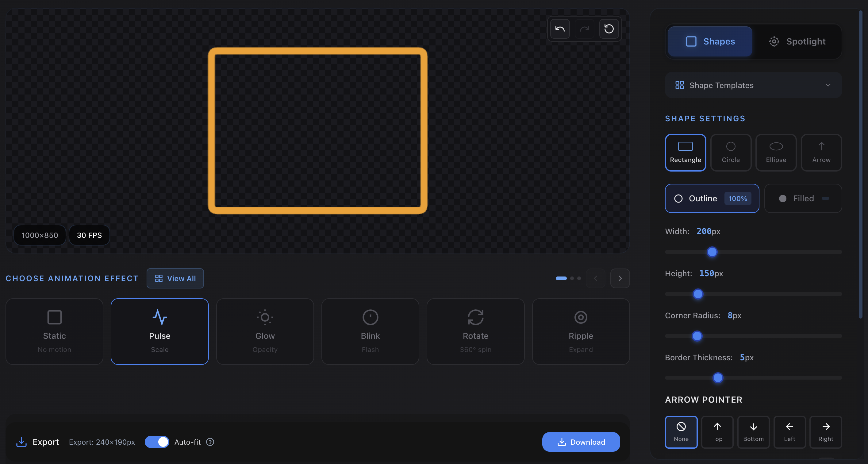
Task: Select the Rectangle shape tool
Action: click(686, 153)
